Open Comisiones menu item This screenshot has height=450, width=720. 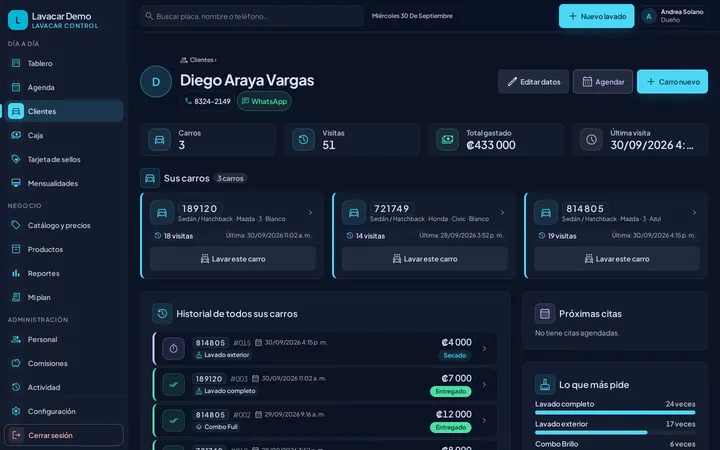point(64,363)
